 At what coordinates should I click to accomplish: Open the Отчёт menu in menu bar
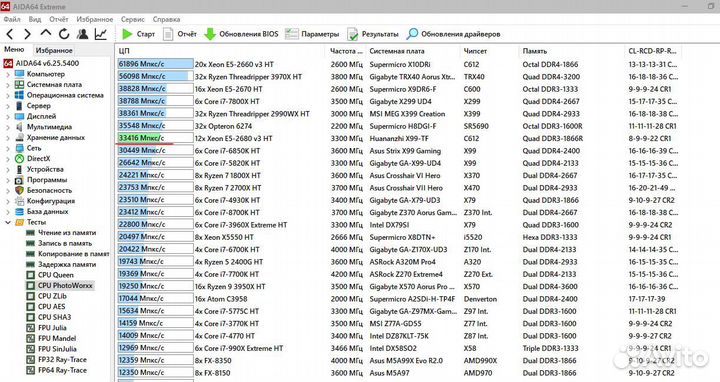click(59, 19)
